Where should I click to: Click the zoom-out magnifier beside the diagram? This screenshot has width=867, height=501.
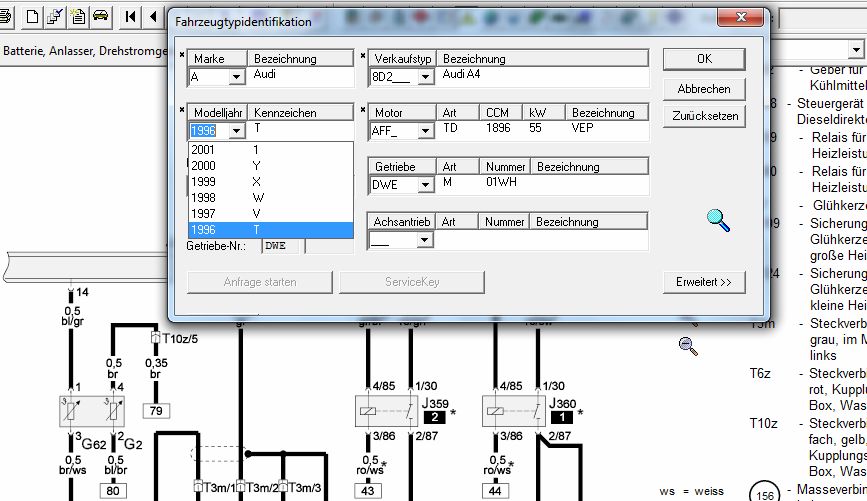tap(688, 346)
